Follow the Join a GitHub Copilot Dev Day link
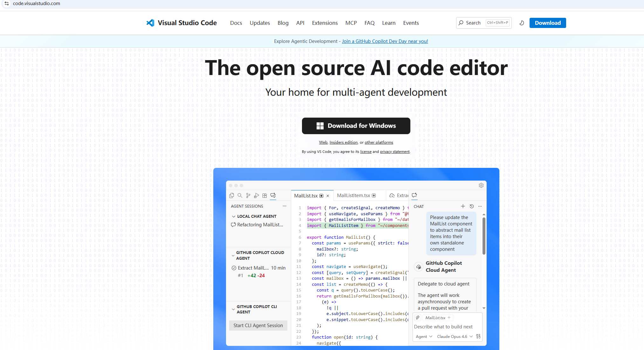Screen dimensions: 644x350 point(385,41)
